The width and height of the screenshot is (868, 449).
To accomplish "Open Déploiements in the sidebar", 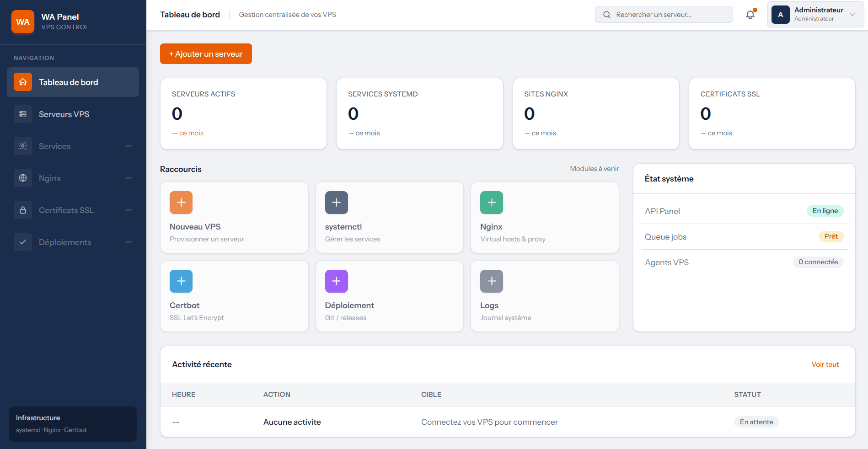I will [x=73, y=242].
